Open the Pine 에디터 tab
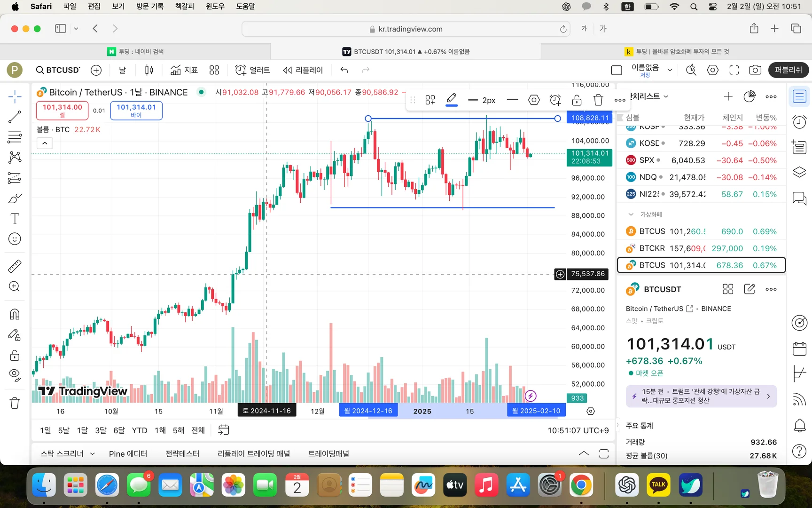Screen dimensions: 812x508 click(128, 454)
